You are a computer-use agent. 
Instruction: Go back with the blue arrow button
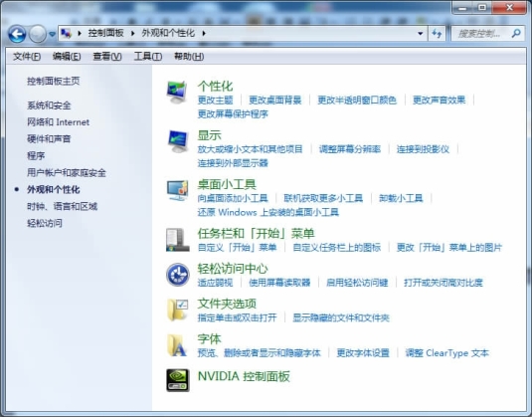[x=17, y=34]
